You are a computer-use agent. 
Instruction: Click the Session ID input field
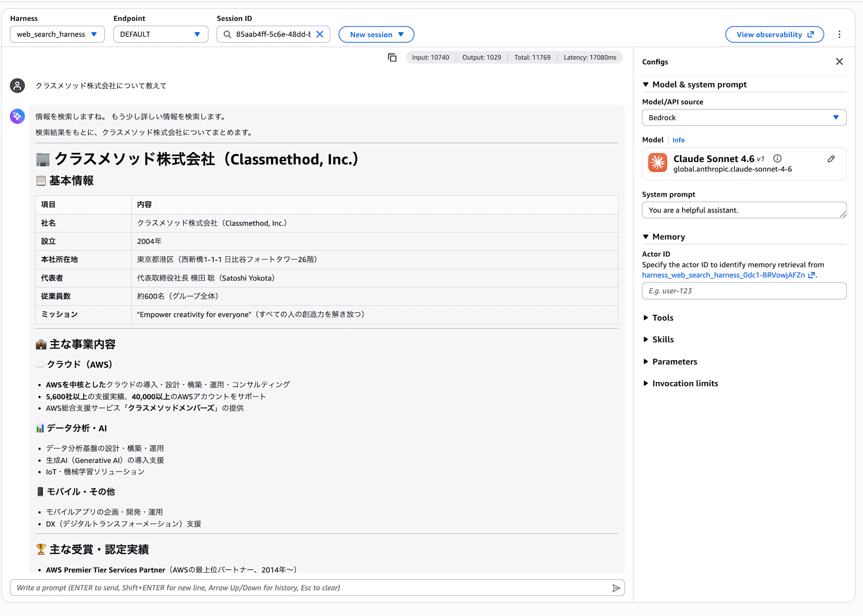pyautogui.click(x=274, y=34)
